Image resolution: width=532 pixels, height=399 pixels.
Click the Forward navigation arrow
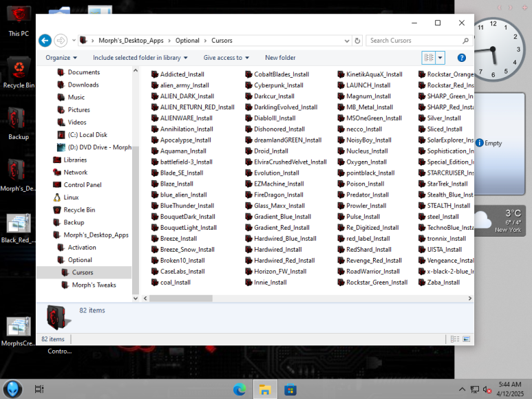(61, 41)
